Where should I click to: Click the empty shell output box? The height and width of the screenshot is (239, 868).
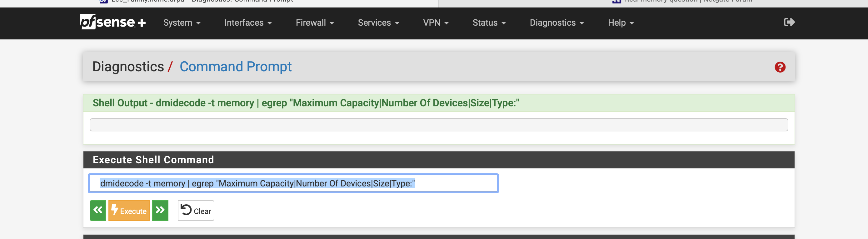tap(439, 125)
